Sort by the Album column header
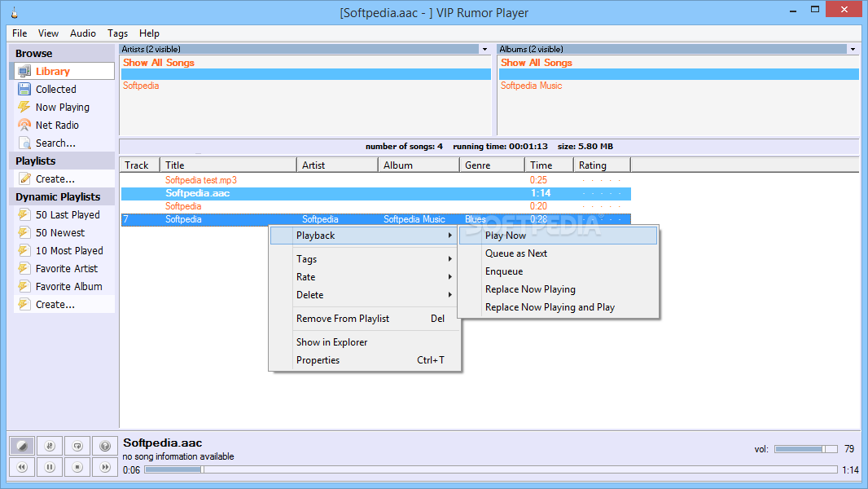Viewport: 868px width, 489px height. tap(419, 165)
